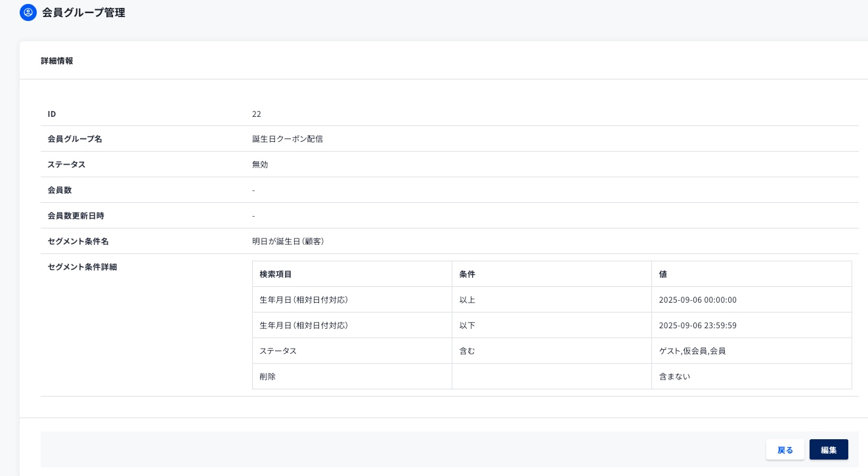Screen dimensions: 868x476
Task: Click the 条件 column header
Action: (x=467, y=274)
